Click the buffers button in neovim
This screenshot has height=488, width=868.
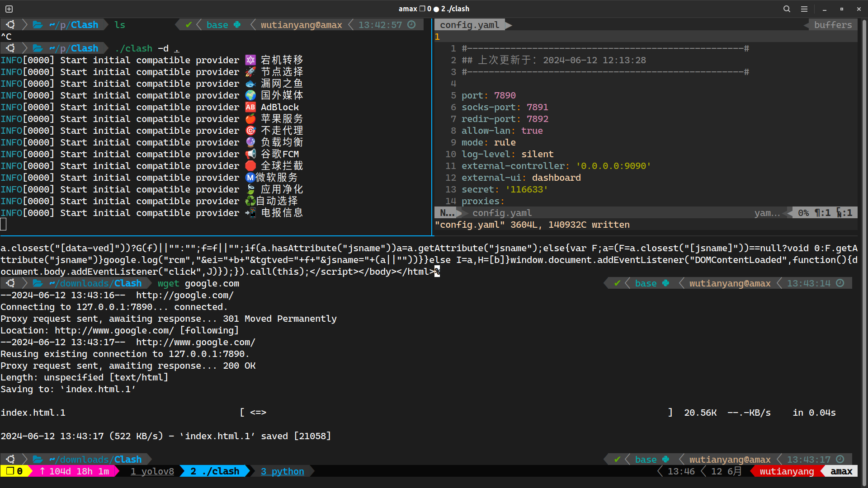pos(833,24)
